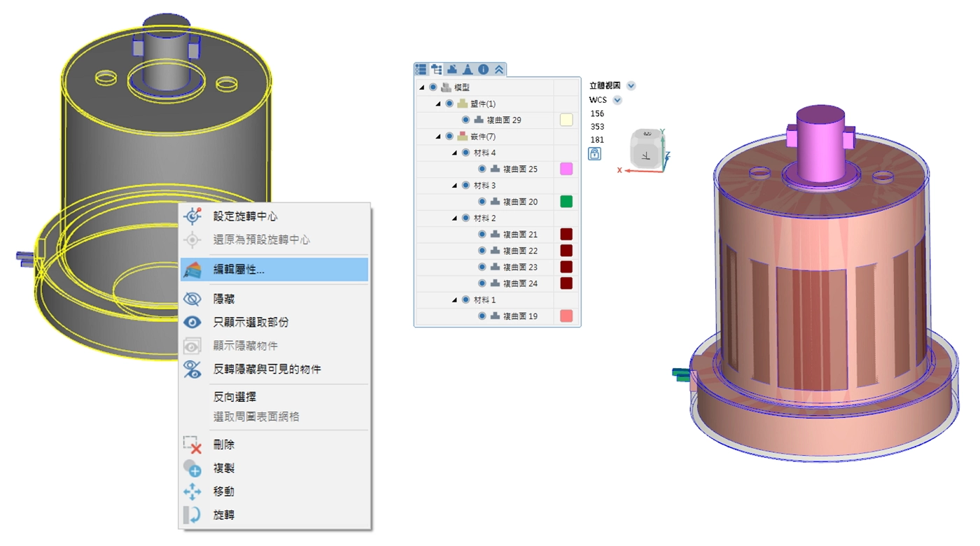Click 反轉隱藏與可見的物件 option
The width and height of the screenshot is (980, 546).
click(x=267, y=369)
